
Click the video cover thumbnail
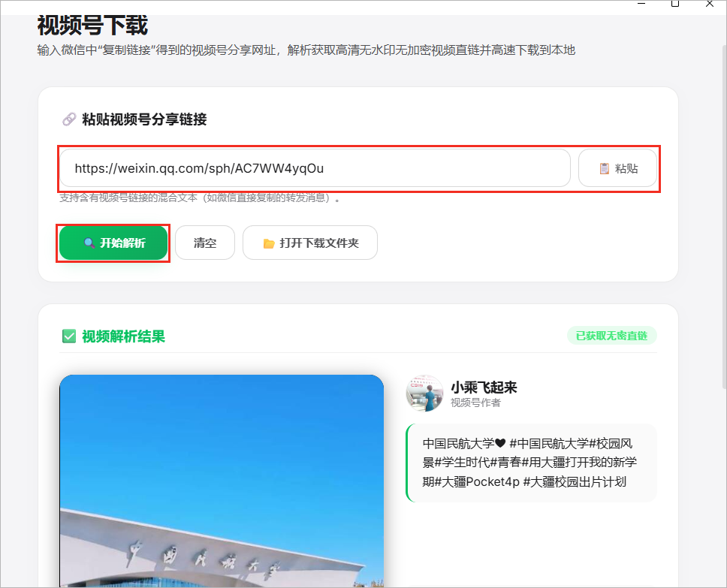[222, 481]
